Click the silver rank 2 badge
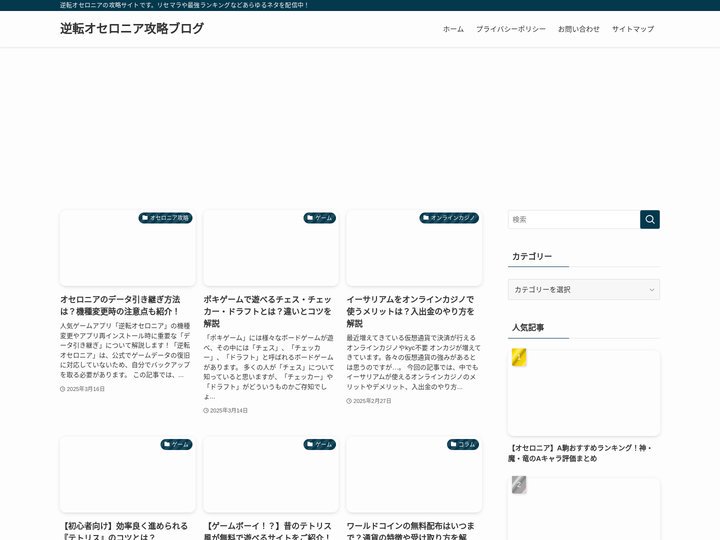 click(519, 485)
